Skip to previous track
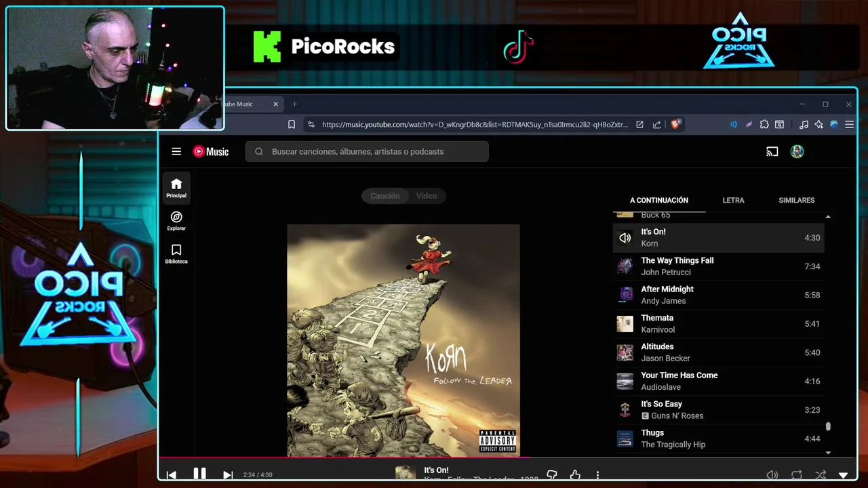868x488 pixels. pos(172,475)
